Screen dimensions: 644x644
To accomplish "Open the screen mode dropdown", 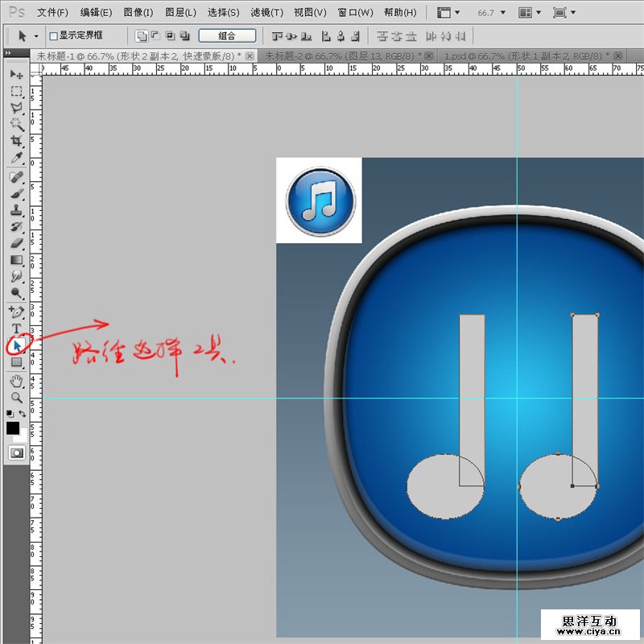I will (565, 13).
